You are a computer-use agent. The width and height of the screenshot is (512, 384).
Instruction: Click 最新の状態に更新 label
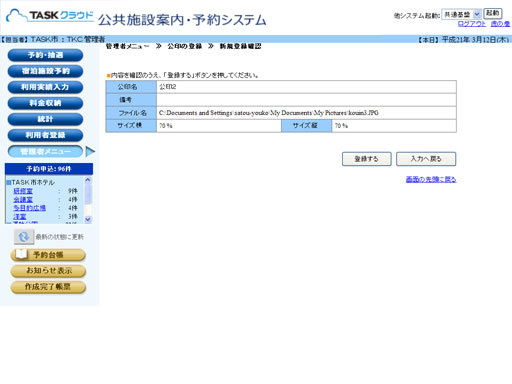point(60,237)
